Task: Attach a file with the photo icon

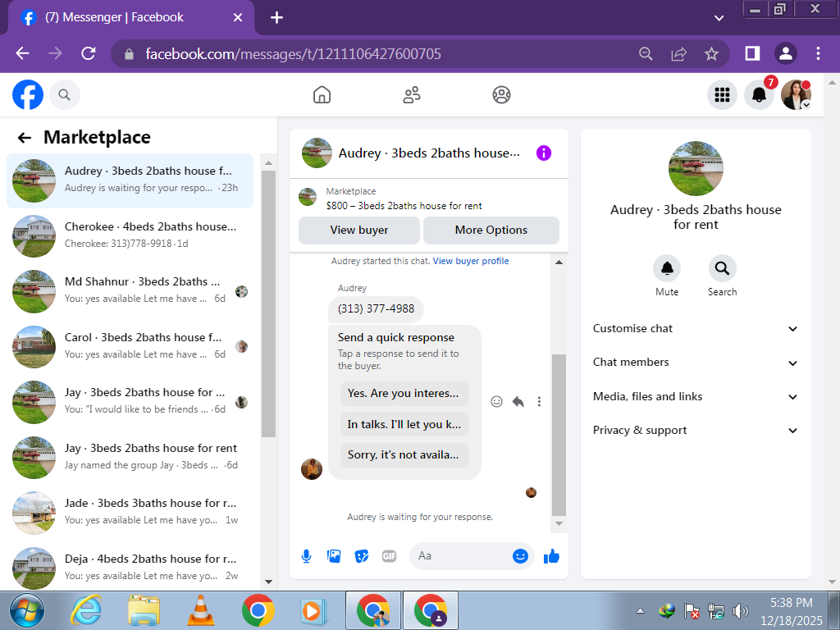Action: pyautogui.click(x=334, y=556)
